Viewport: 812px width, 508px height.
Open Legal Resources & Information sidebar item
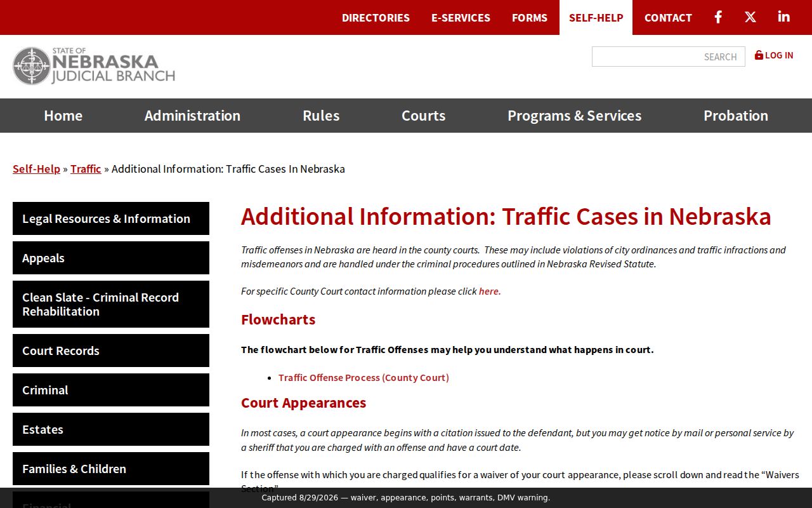point(111,218)
